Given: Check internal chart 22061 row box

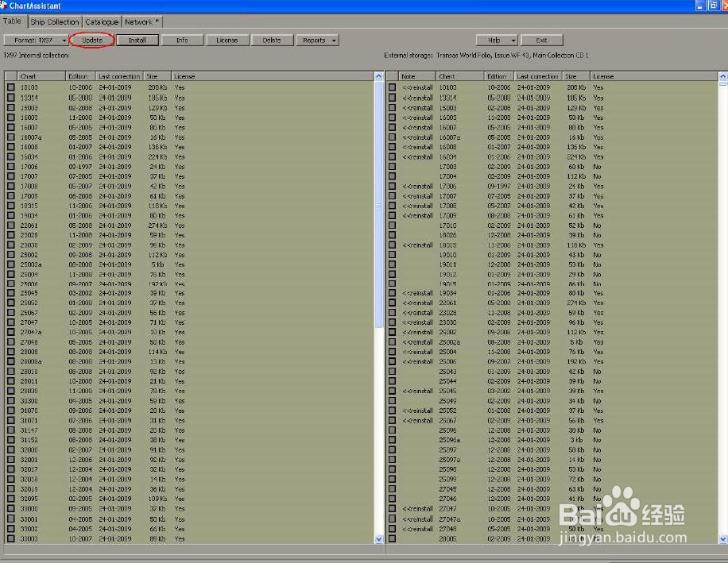Looking at the screenshot, I should point(10,225).
